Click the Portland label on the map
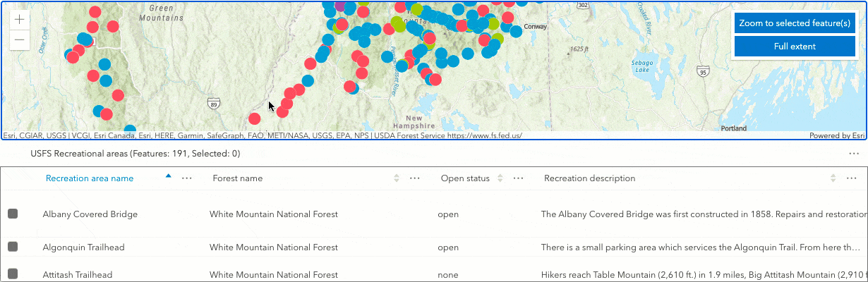The height and width of the screenshot is (282, 868). tap(733, 128)
